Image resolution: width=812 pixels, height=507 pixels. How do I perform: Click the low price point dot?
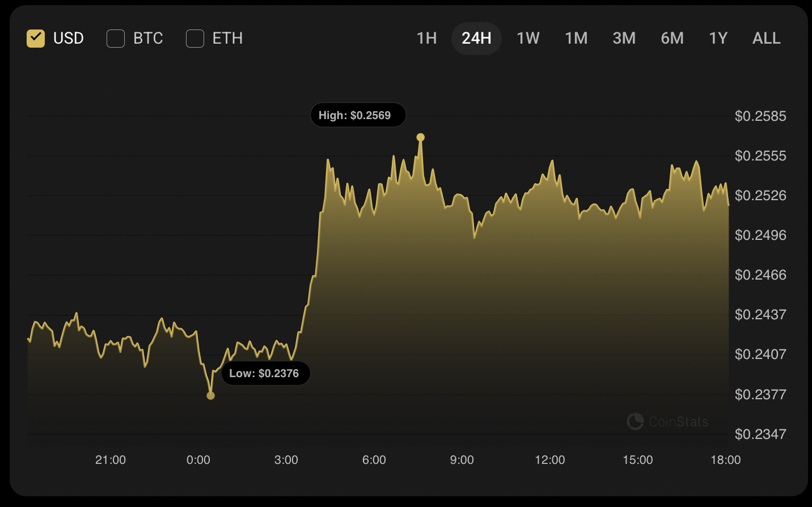pyautogui.click(x=210, y=395)
